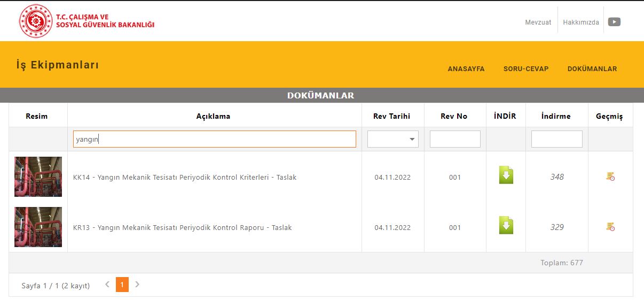Screen dimensions: 644x307
Task: Go to next page arrow in pagination
Action: pyautogui.click(x=137, y=285)
